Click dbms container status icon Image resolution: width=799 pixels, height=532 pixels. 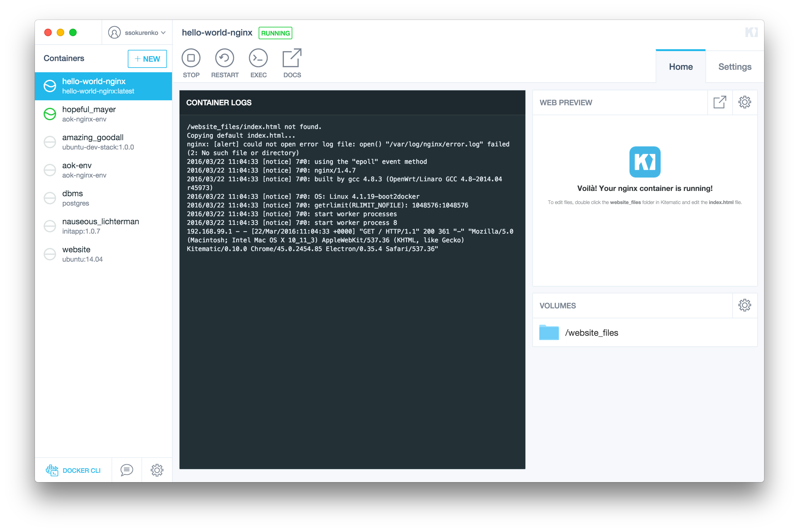click(x=50, y=198)
